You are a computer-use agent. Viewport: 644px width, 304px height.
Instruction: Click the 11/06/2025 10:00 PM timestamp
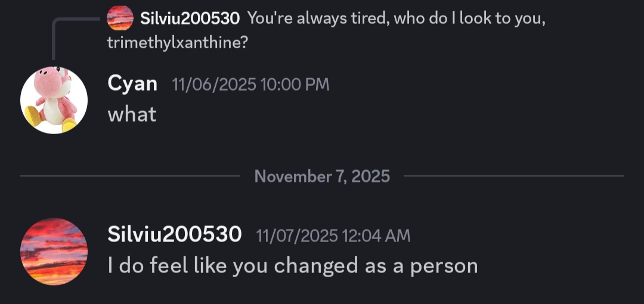250,85
